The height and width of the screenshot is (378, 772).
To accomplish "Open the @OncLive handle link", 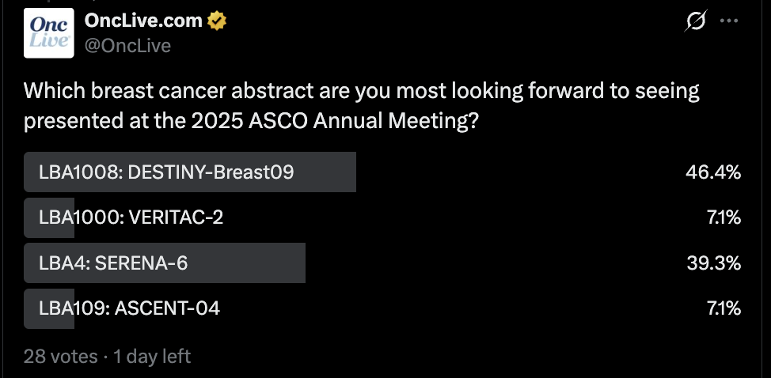I will coord(128,46).
